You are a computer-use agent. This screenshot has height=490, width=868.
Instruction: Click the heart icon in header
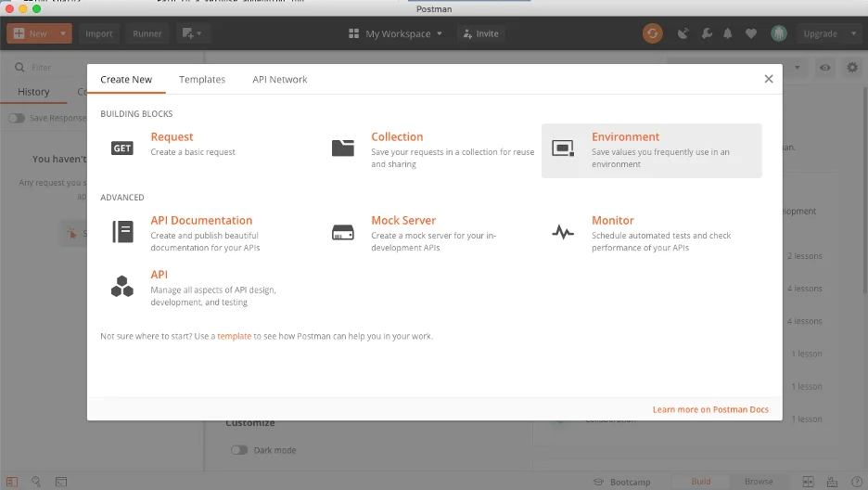[750, 33]
